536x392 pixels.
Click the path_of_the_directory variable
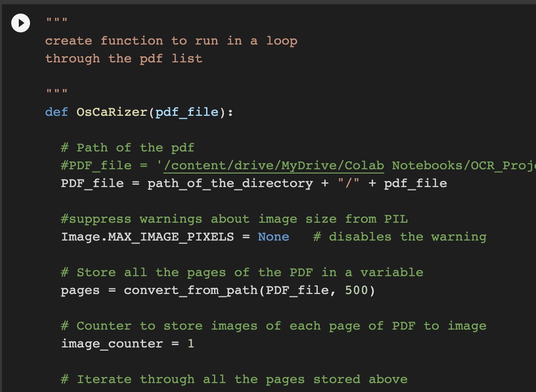(230, 183)
